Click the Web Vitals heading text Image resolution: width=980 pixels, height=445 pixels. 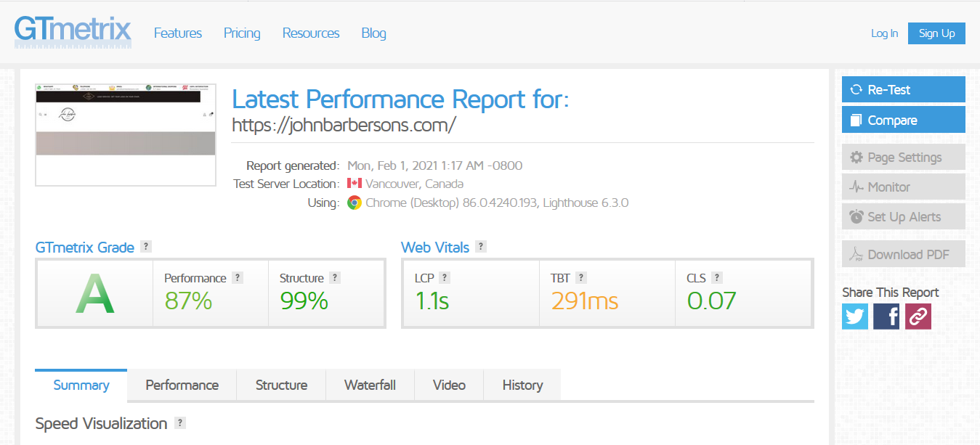(435, 248)
